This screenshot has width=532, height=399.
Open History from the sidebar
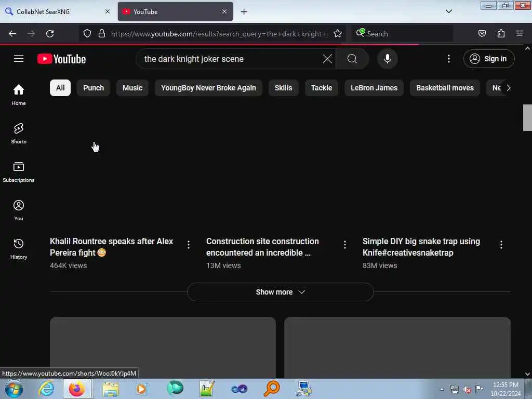click(x=19, y=249)
